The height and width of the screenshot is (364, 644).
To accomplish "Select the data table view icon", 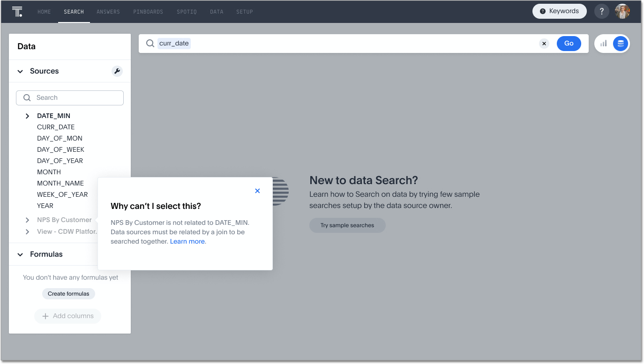I will 620,43.
